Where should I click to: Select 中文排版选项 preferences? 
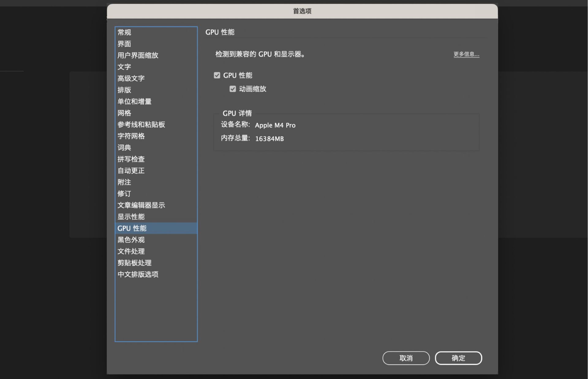point(138,274)
